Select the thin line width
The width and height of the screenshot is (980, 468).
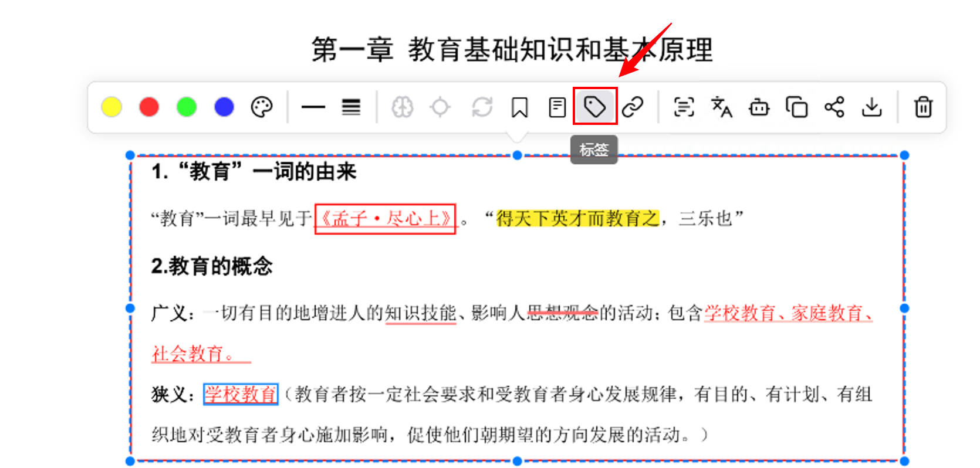[x=313, y=107]
